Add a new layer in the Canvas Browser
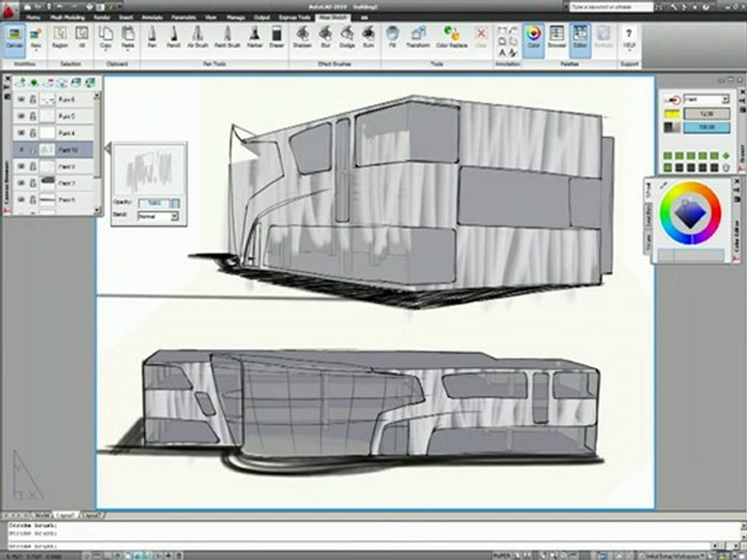The image size is (747, 560). coord(20,83)
